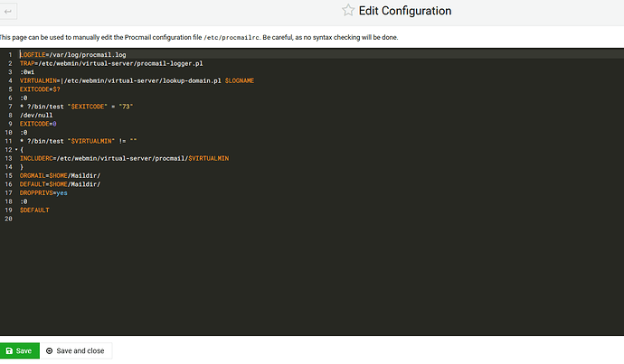Click the green Save button
Viewport: 624px width, 364px height.
(20, 350)
